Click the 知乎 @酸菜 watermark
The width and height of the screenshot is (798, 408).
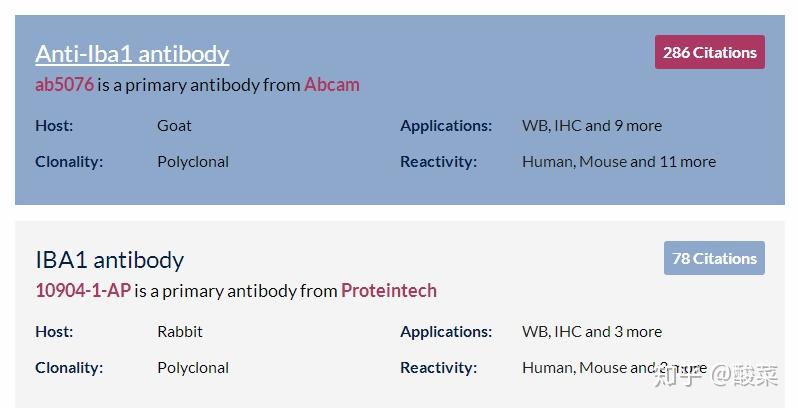click(714, 376)
